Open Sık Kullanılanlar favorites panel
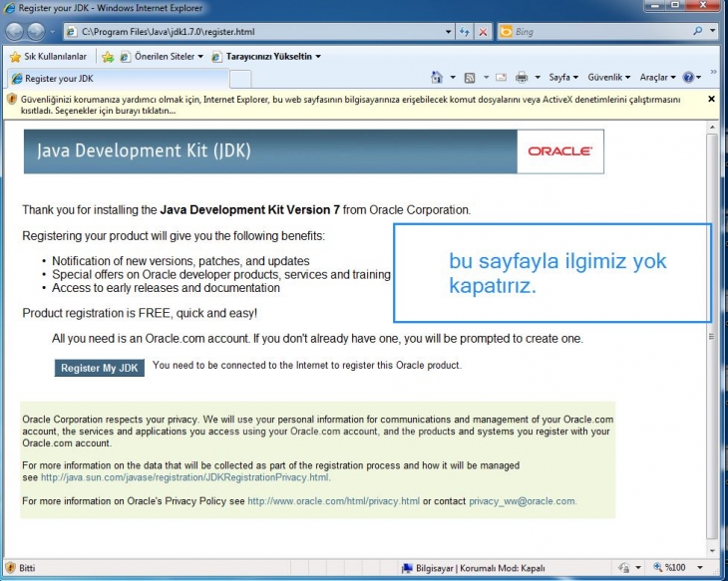 (48, 56)
